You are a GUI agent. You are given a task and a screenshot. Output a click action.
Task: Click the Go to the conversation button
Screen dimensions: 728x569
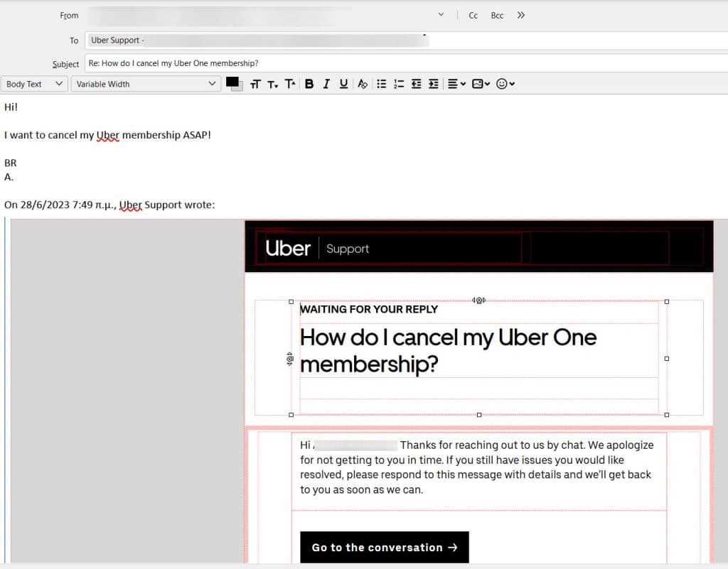(385, 547)
